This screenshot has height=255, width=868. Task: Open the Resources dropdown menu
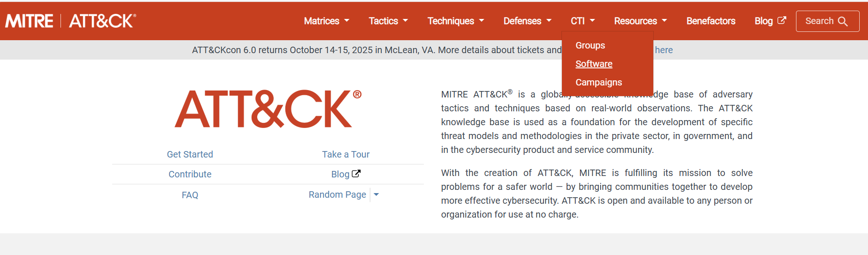640,21
